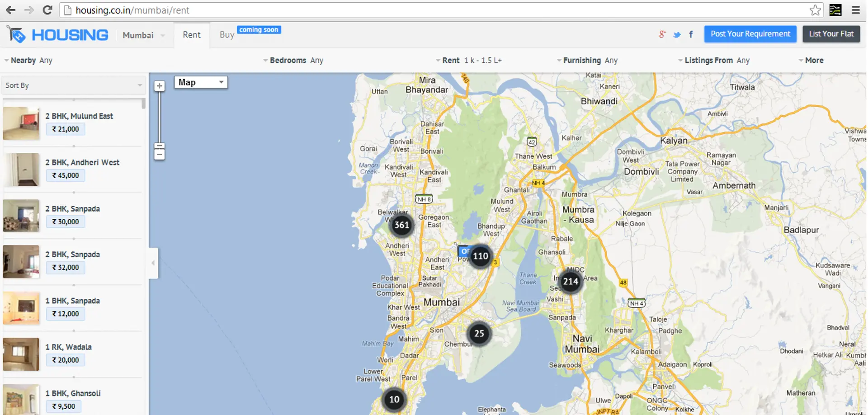Click the Kalyan label on the map
The width and height of the screenshot is (868, 415).
(x=674, y=141)
